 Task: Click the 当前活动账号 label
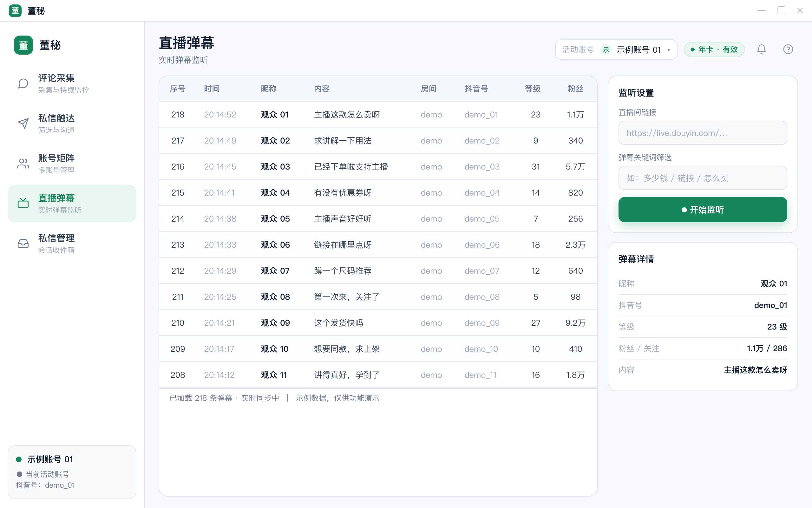[47, 474]
